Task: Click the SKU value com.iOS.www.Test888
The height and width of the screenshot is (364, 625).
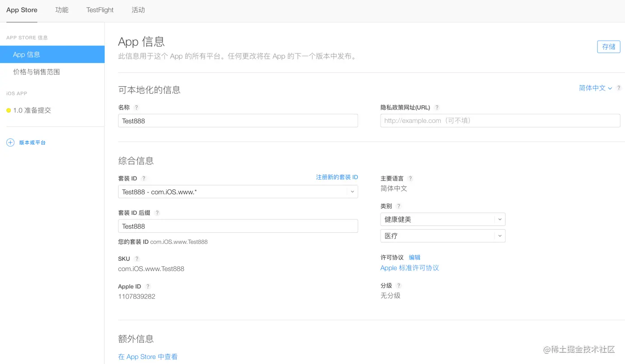Action: [151, 269]
